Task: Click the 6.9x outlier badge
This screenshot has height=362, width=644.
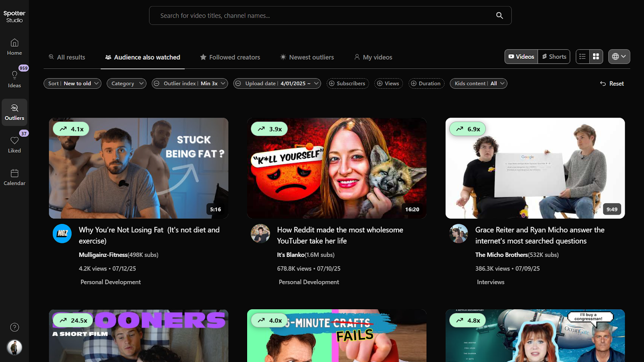Action: coord(468,129)
